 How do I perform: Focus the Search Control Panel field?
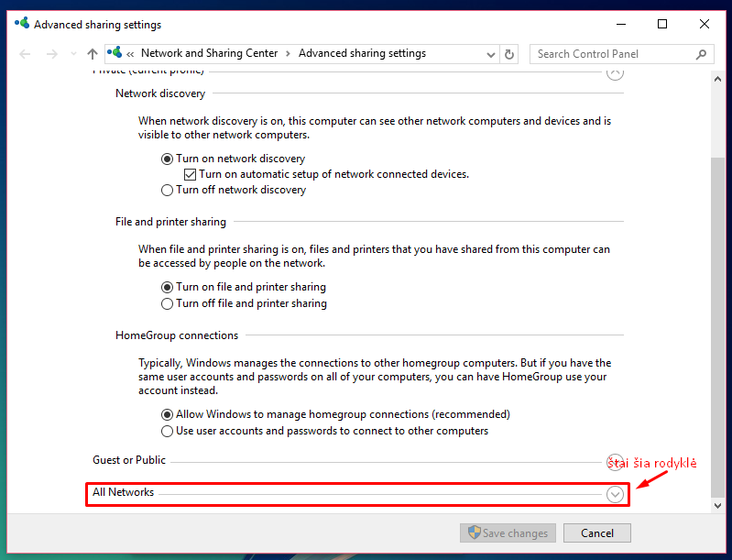point(622,54)
